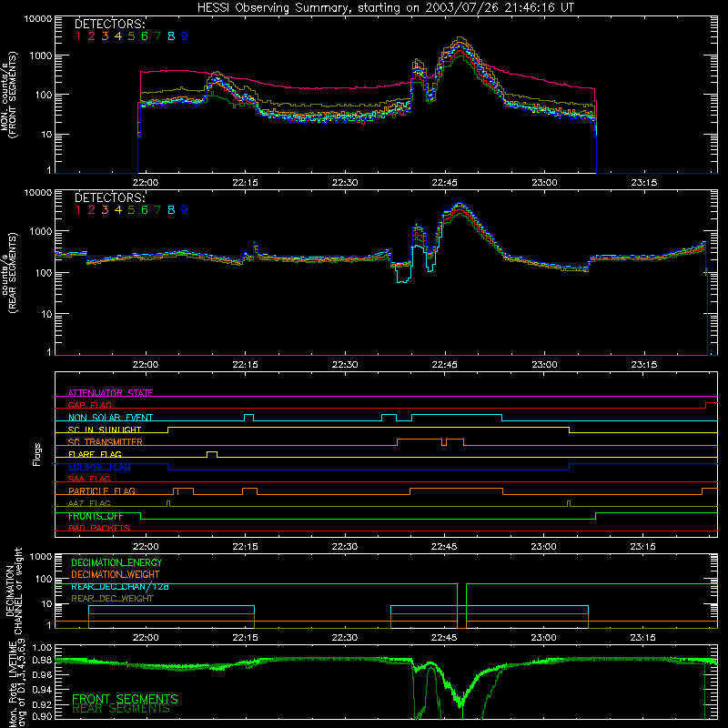The width and height of the screenshot is (728, 728).
Task: Click 22:00 tick under the decimation plot
Action: (146, 638)
